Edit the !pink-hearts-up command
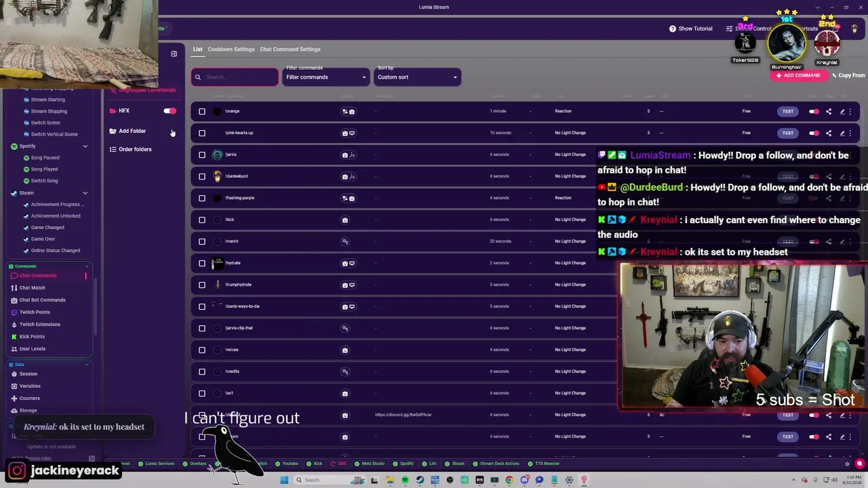This screenshot has height=488, width=868. click(x=842, y=133)
